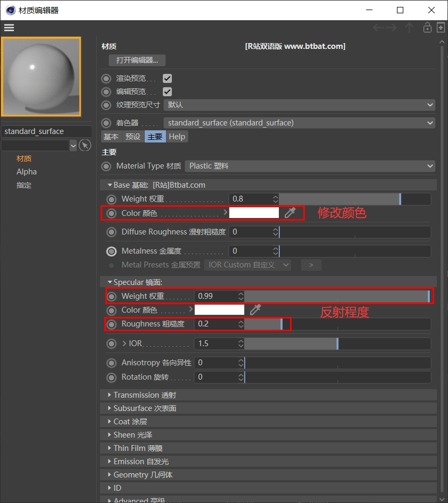
Task: Switch to the 基本 tab
Action: click(111, 137)
